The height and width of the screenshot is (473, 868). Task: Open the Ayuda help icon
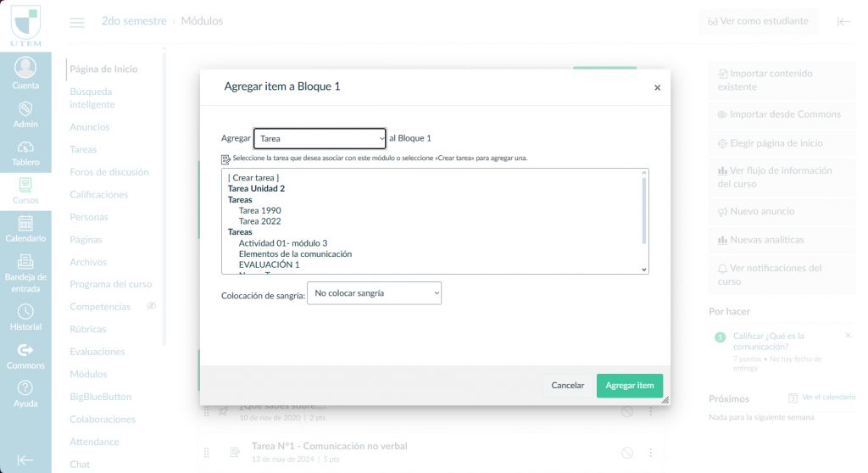25,388
